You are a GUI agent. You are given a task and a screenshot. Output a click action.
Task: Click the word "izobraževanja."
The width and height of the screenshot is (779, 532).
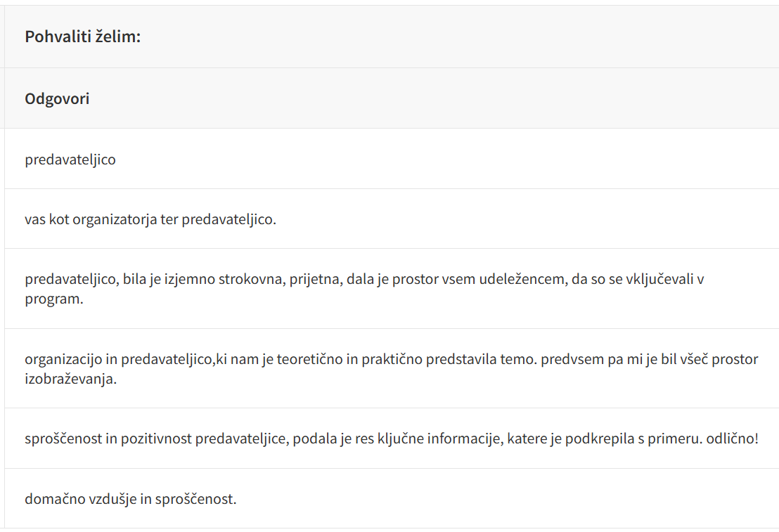tap(70, 379)
